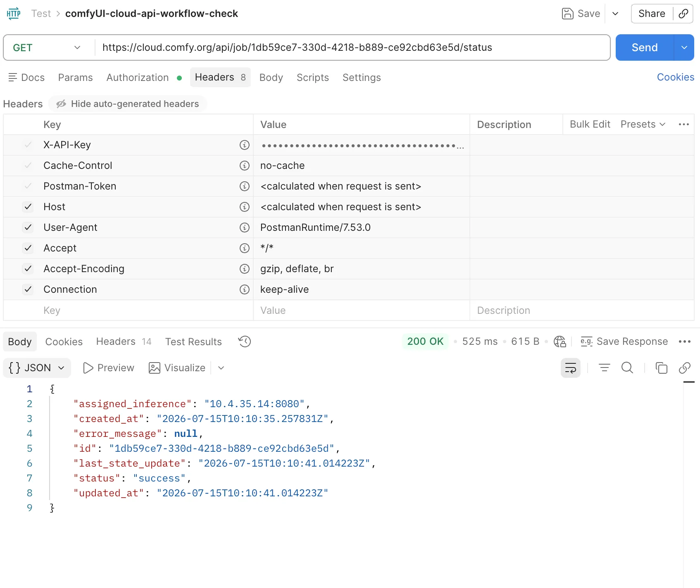The width and height of the screenshot is (700, 588).
Task: Click the Share button
Action: point(652,14)
